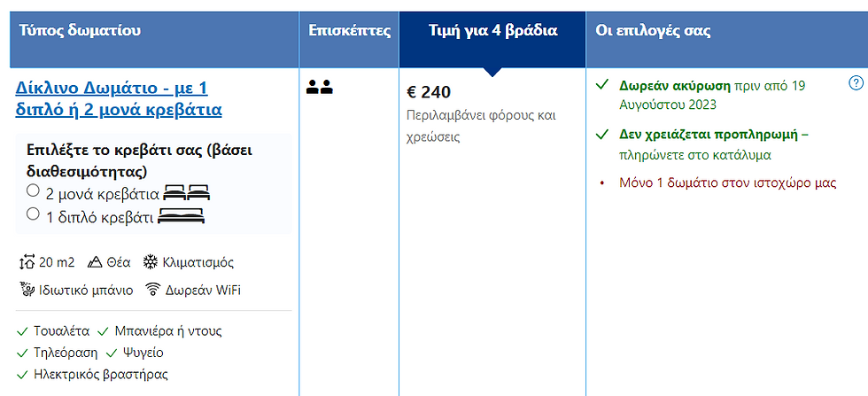868x396 pixels.
Task: Click the free WiFi icon
Action: click(x=152, y=289)
